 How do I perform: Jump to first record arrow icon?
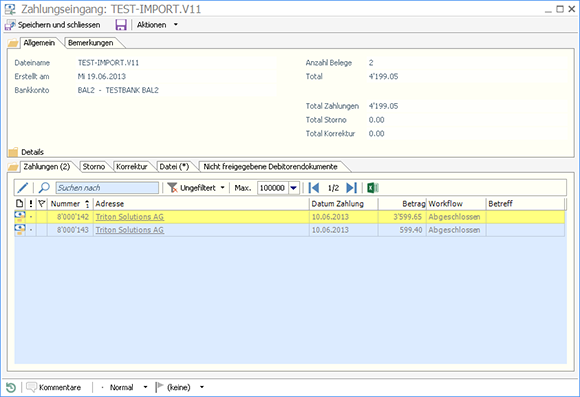coord(314,188)
